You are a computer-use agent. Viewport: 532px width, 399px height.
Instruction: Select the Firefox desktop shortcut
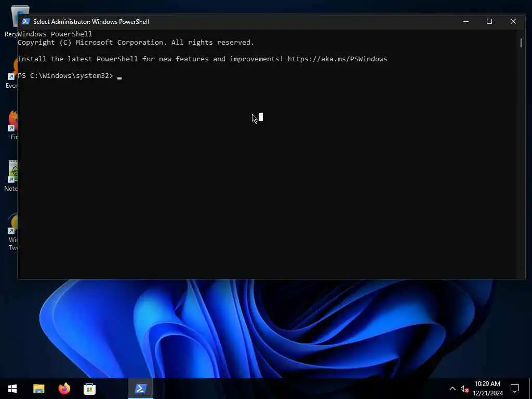click(x=12, y=125)
